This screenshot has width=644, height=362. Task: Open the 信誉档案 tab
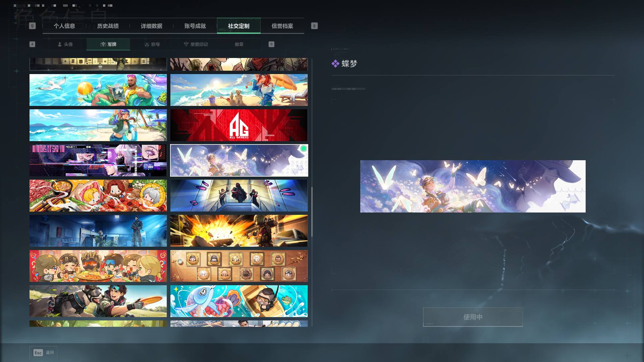pos(282,26)
